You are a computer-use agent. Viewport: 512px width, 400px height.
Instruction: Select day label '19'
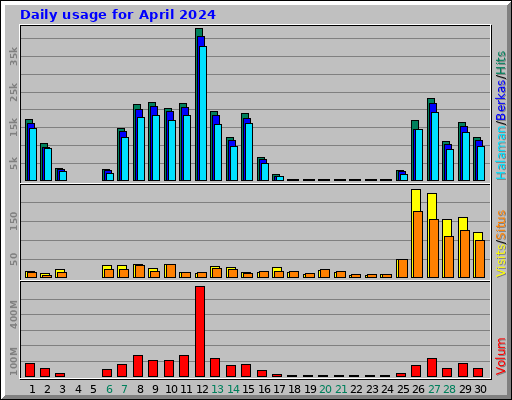point(310,389)
